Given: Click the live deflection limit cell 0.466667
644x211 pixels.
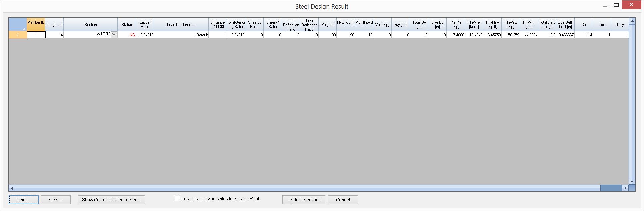Looking at the screenshot, I should 565,35.
